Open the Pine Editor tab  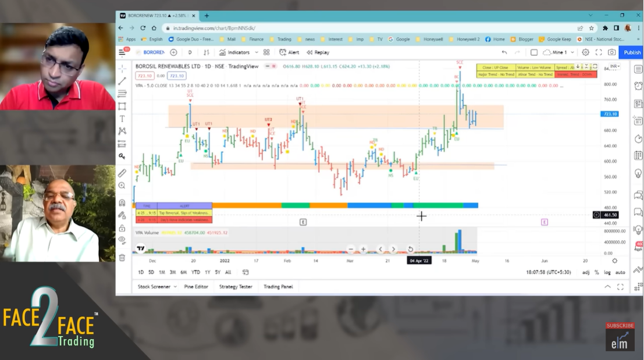(196, 287)
